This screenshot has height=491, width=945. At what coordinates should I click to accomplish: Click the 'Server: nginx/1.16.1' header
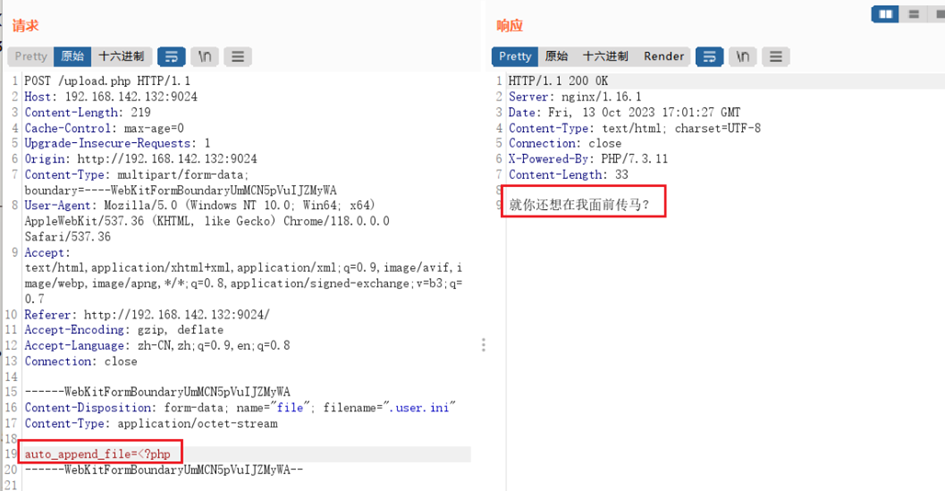tap(575, 96)
